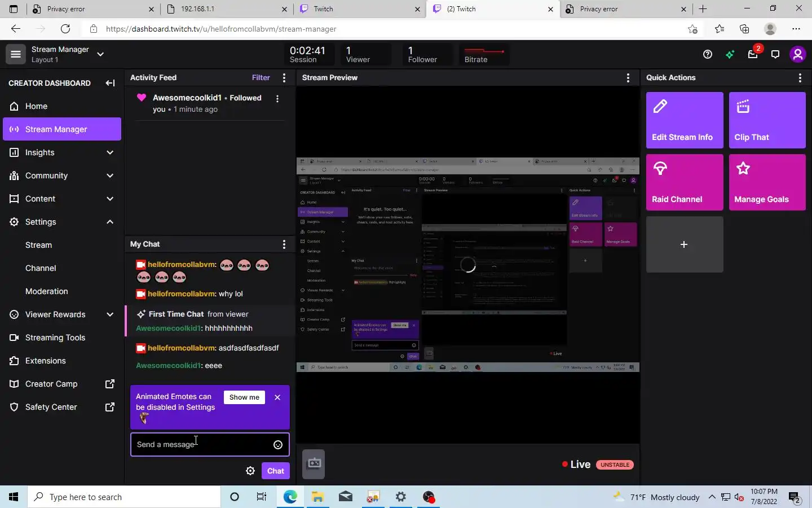Open My Chat options menu
812x508 pixels.
tap(284, 244)
